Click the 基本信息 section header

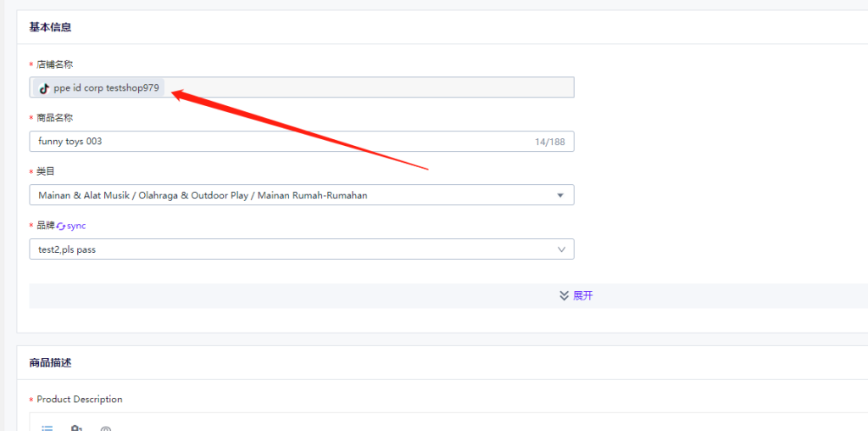[50, 27]
